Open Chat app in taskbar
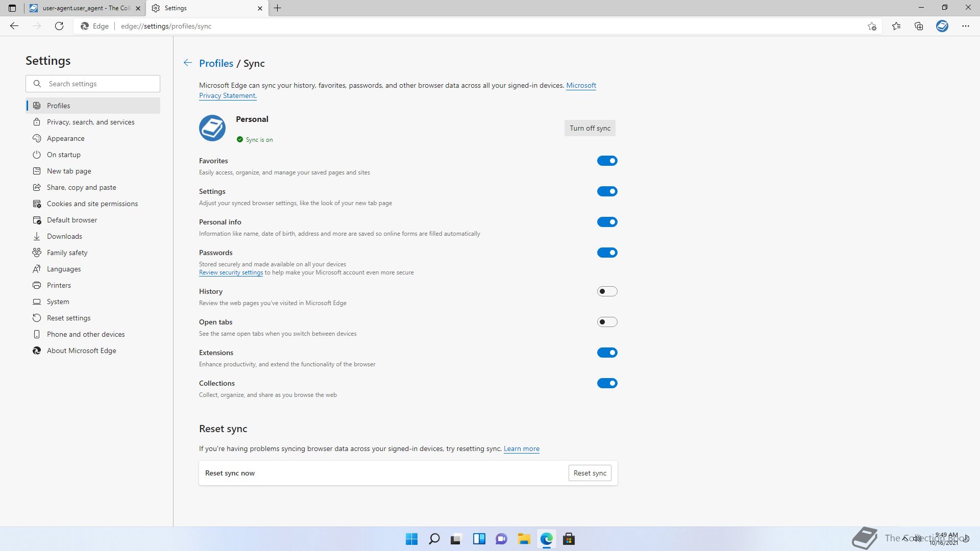The height and width of the screenshot is (551, 980). point(502,539)
